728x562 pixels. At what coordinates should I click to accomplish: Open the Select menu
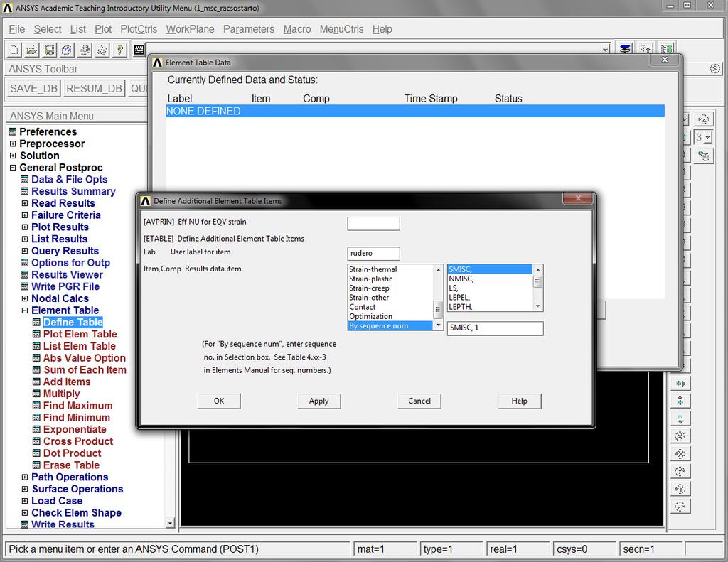(x=48, y=29)
